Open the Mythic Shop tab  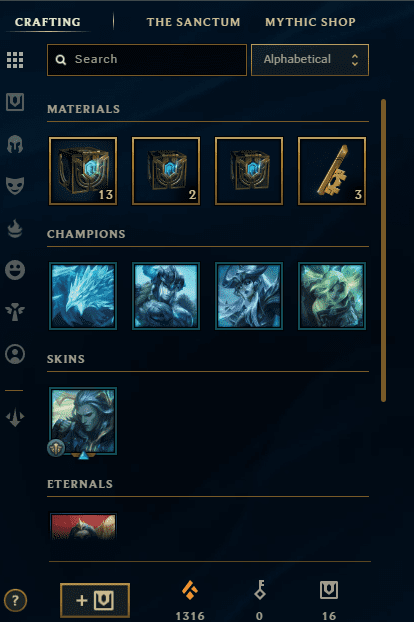(310, 22)
